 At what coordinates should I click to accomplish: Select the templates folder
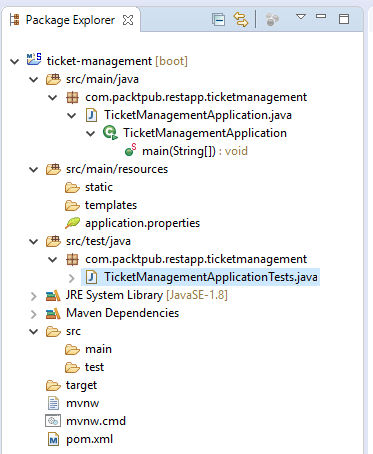click(x=101, y=205)
